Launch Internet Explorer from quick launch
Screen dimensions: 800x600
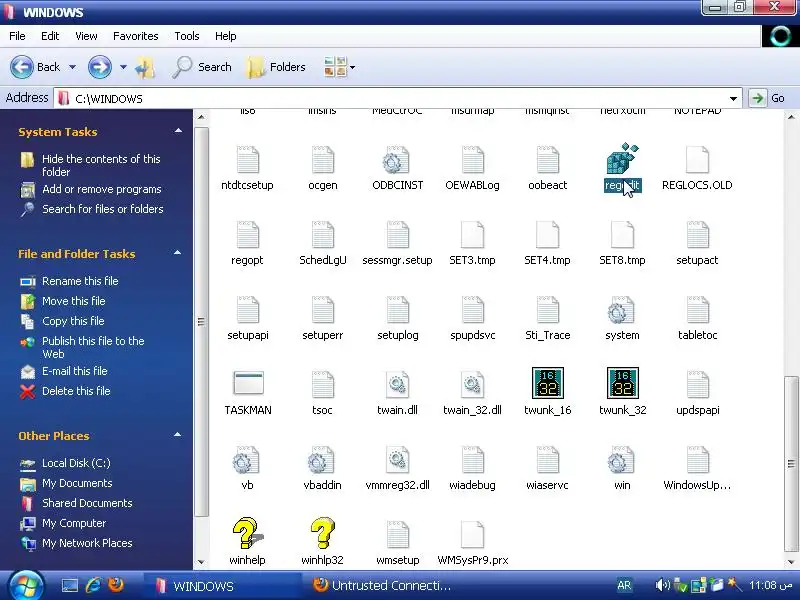point(93,585)
